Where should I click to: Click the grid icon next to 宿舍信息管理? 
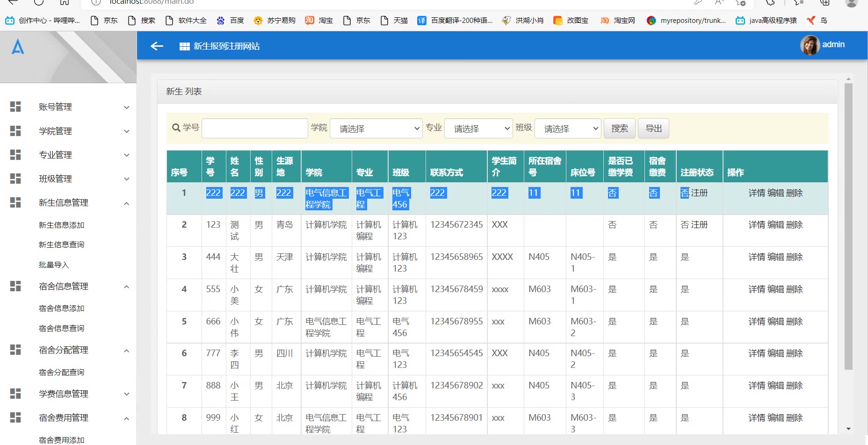tap(15, 286)
